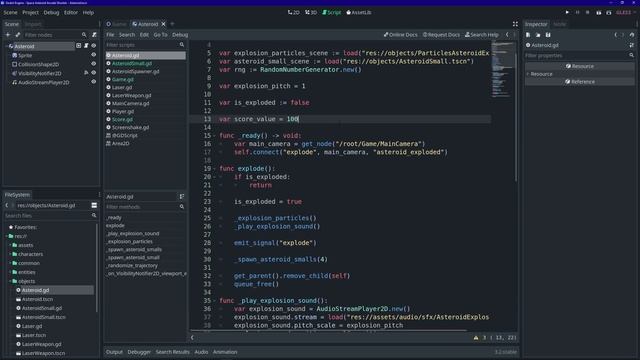Open the Inspector object properties tool icon
Image resolution: width=640 pixels, height=360 pixels.
(x=632, y=45)
